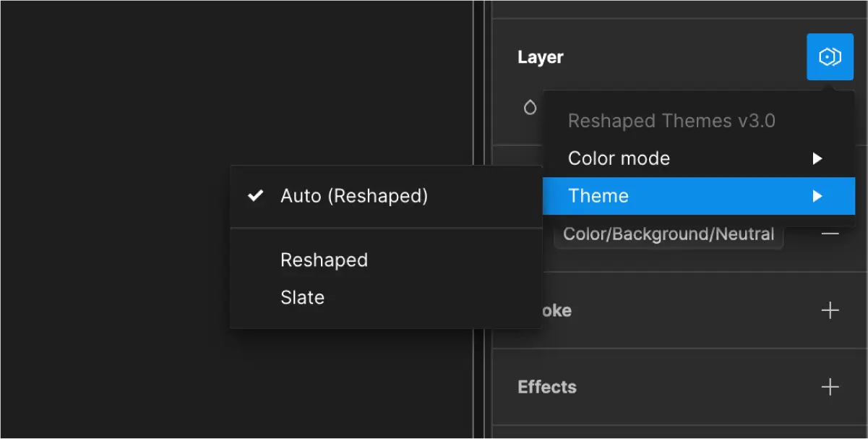Expand the Color mode submenu arrow
Viewport: 868px width, 439px height.
tap(817, 158)
